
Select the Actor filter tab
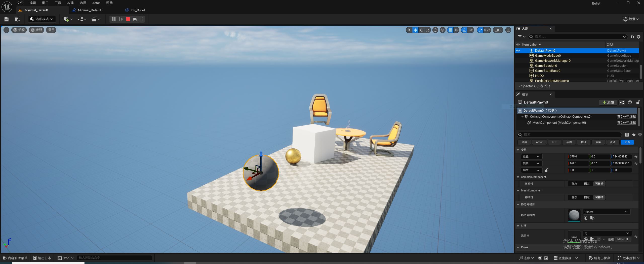[x=539, y=142]
